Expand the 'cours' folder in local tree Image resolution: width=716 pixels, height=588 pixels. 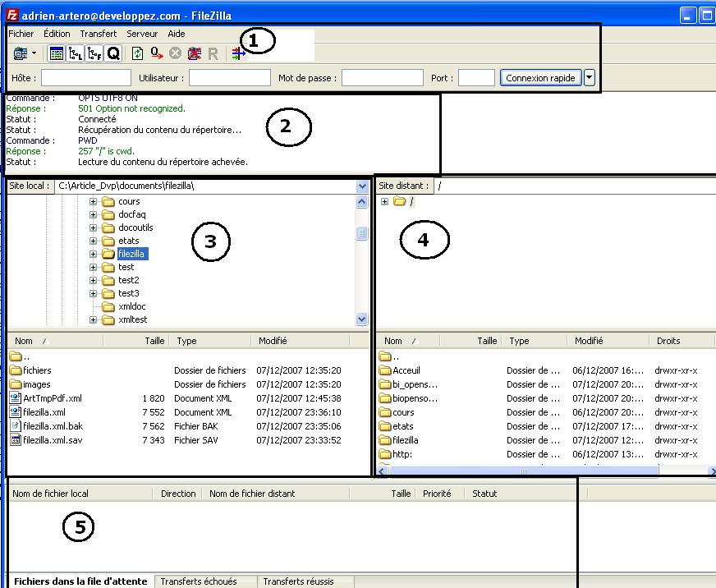tap(94, 201)
